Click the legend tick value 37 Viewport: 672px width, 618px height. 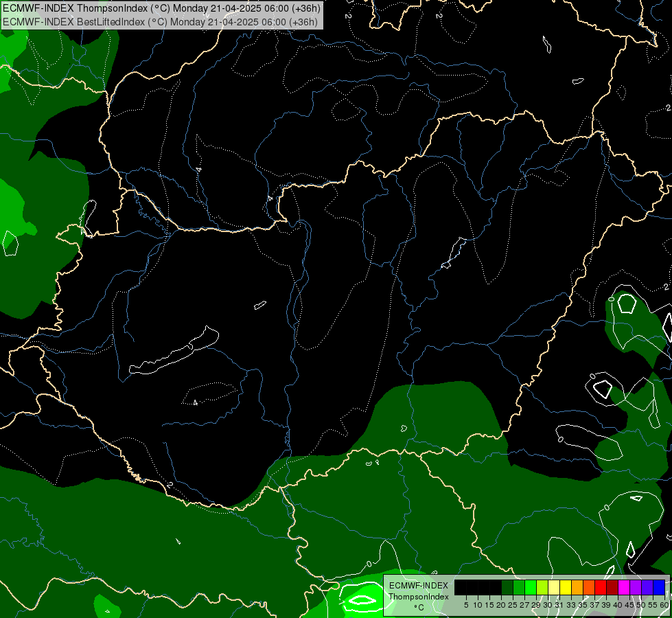tap(594, 605)
